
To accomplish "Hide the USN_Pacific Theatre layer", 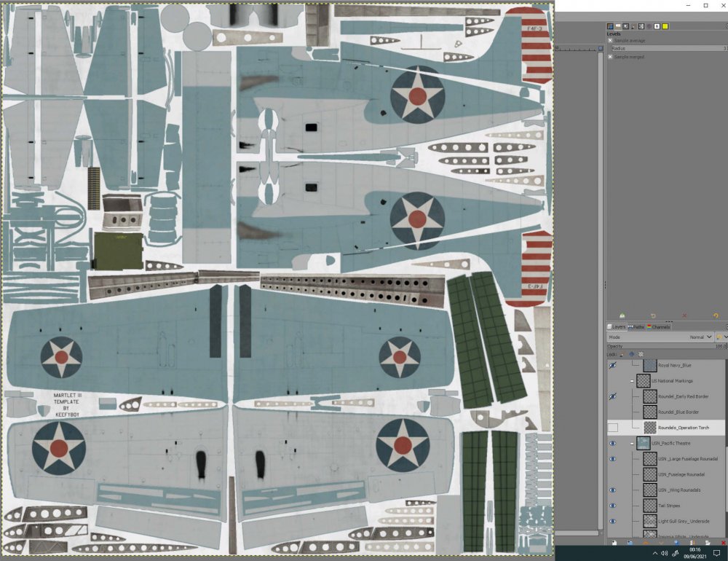I will 612,443.
